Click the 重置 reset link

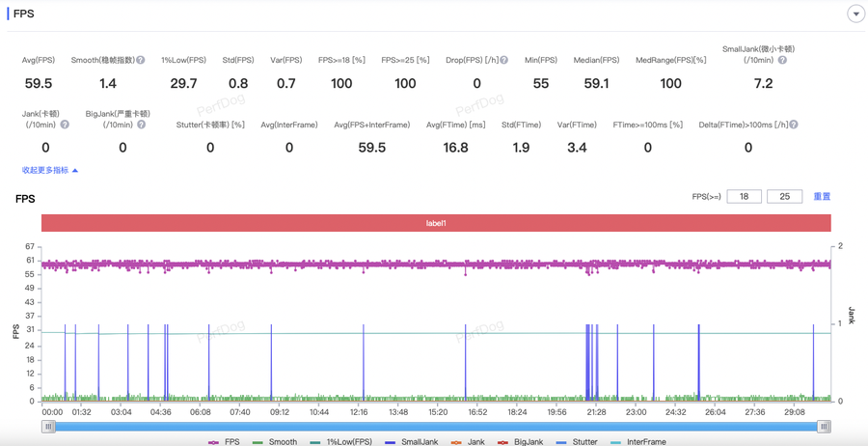click(x=822, y=196)
